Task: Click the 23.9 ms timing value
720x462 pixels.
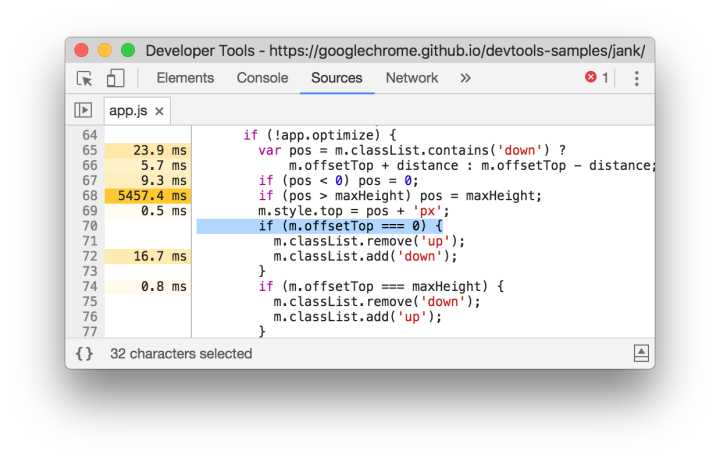Action: tap(160, 150)
